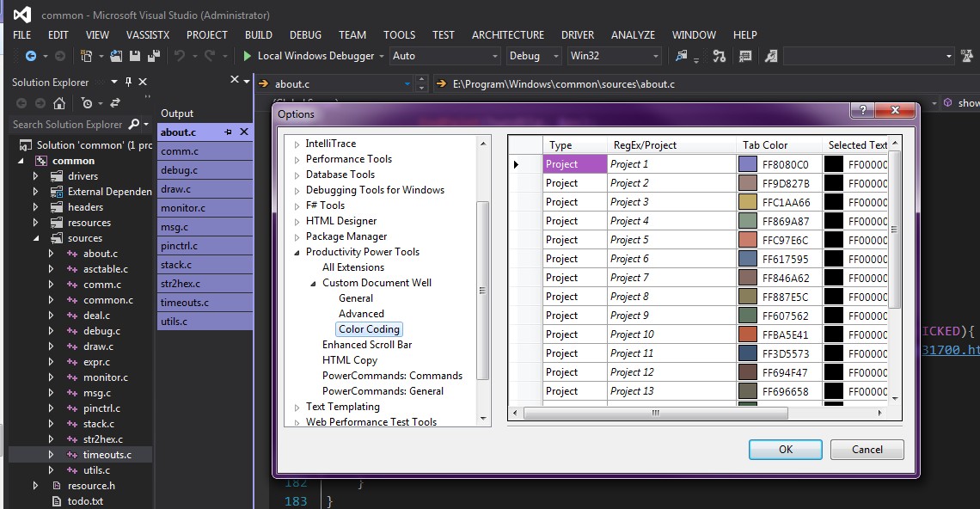Image resolution: width=980 pixels, height=509 pixels.
Task: Open the TOOLS menu
Action: [400, 35]
